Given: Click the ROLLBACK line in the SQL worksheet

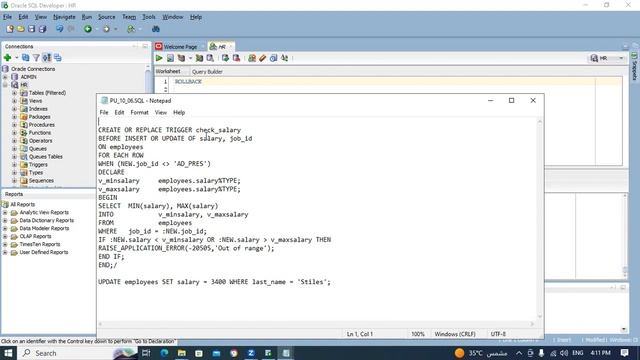Looking at the screenshot, I should tap(188, 82).
